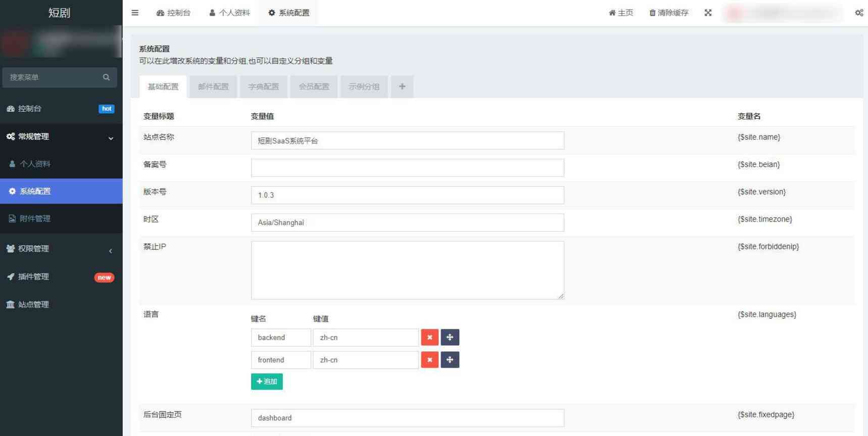Click the move handle for frontend row
The height and width of the screenshot is (436, 868).
(450, 360)
